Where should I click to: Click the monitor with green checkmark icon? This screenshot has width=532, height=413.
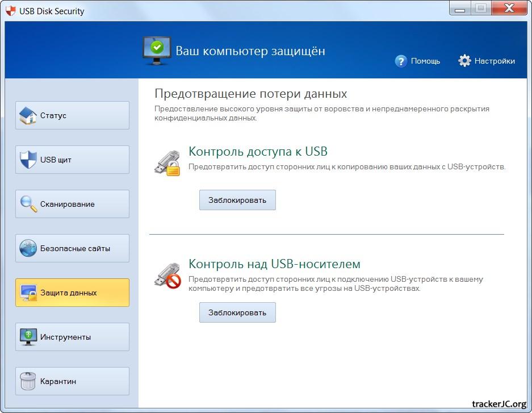[157, 50]
